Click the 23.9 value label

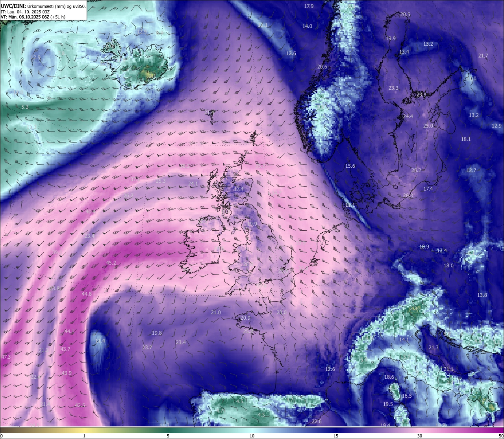point(421,95)
